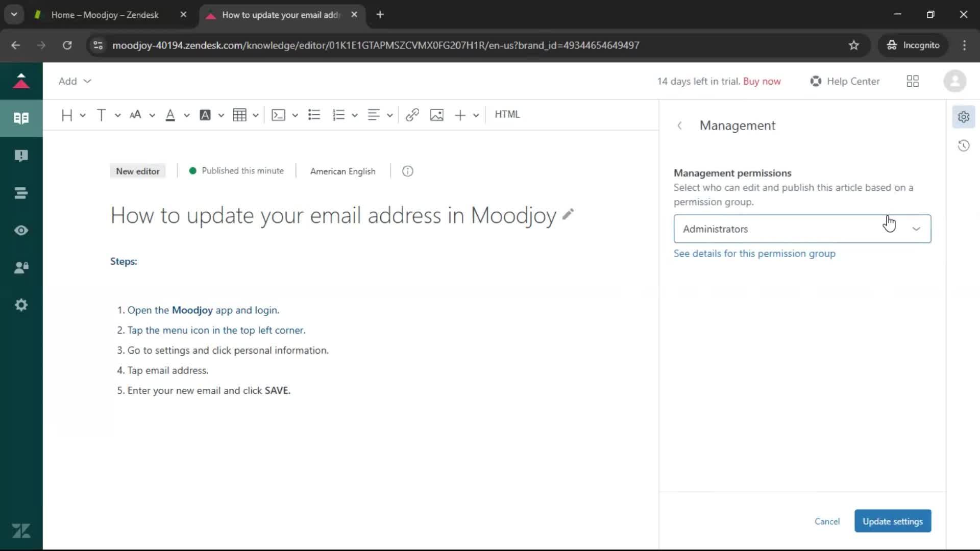The width and height of the screenshot is (980, 551).
Task: Open the Zendesk products grid icon
Action: click(x=913, y=81)
